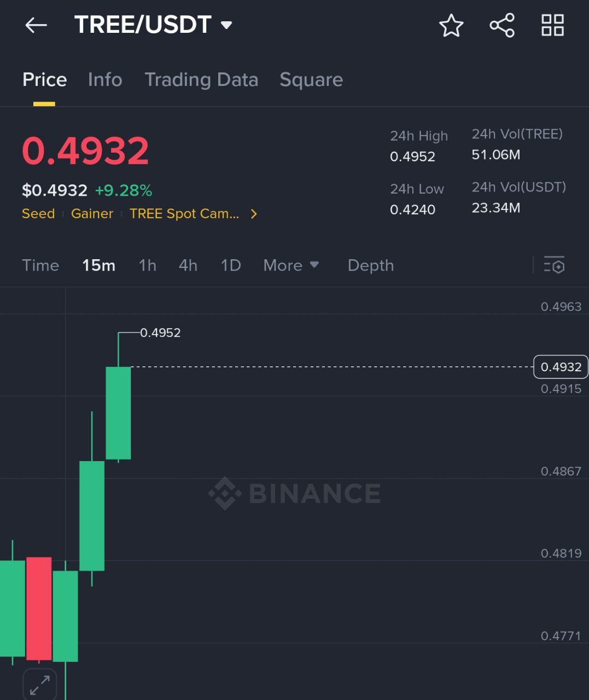Viewport: 589px width, 700px height.
Task: Tap the red candlestick on the chart
Action: click(x=39, y=608)
